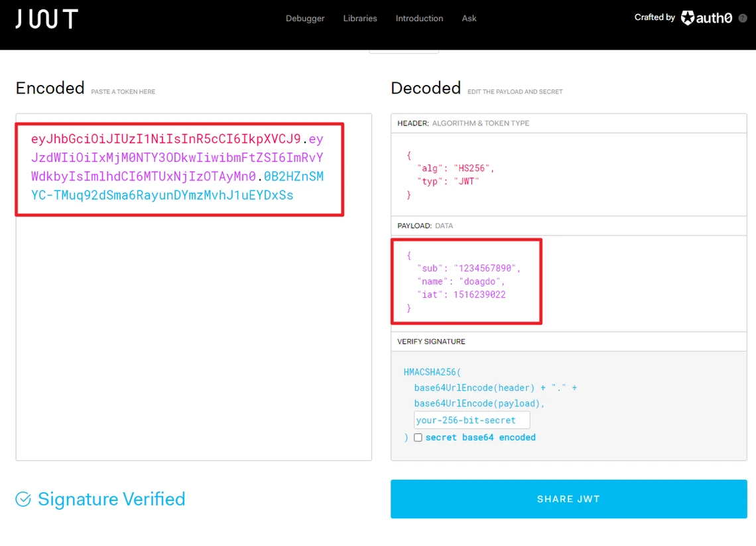Image resolution: width=756 pixels, height=546 pixels.
Task: Open the Libraries page from the navbar
Action: pyautogui.click(x=360, y=19)
